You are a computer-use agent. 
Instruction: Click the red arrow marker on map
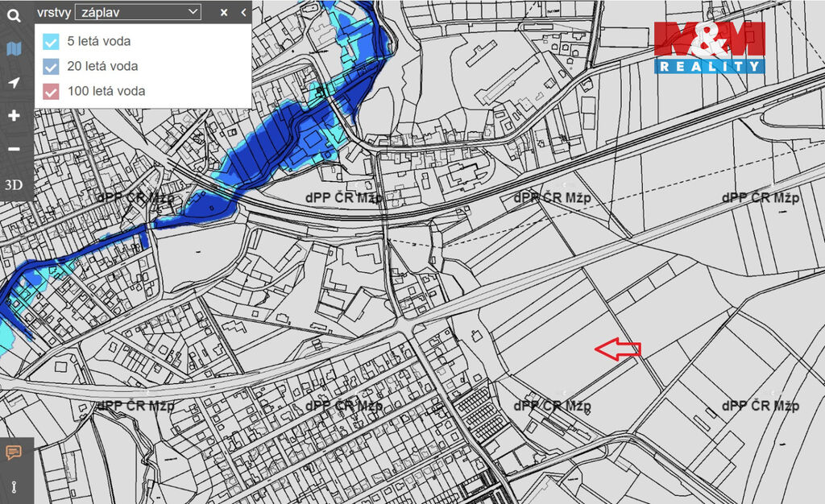click(618, 349)
